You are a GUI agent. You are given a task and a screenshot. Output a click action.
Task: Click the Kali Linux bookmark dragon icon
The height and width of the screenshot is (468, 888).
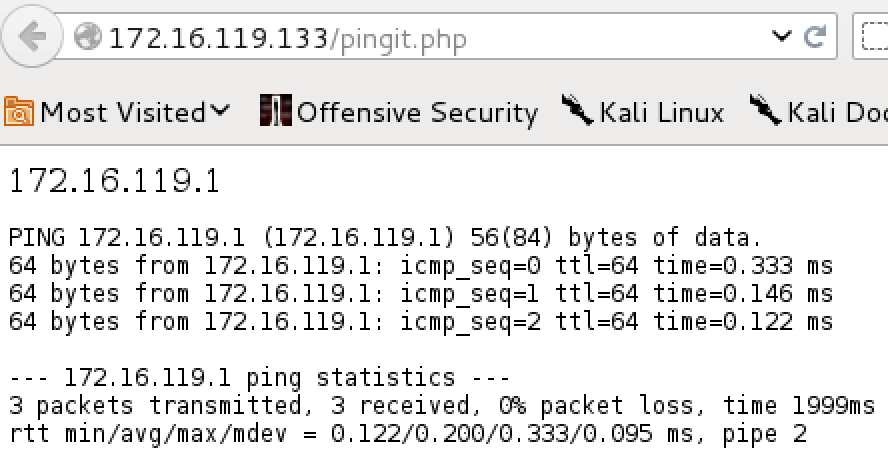click(577, 110)
